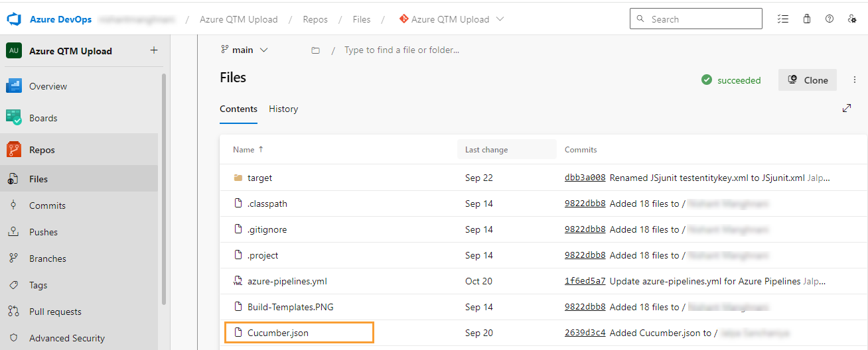Click the Azure QTM Upload project title in sidebar
Viewport: 868px width, 350px height.
click(70, 51)
